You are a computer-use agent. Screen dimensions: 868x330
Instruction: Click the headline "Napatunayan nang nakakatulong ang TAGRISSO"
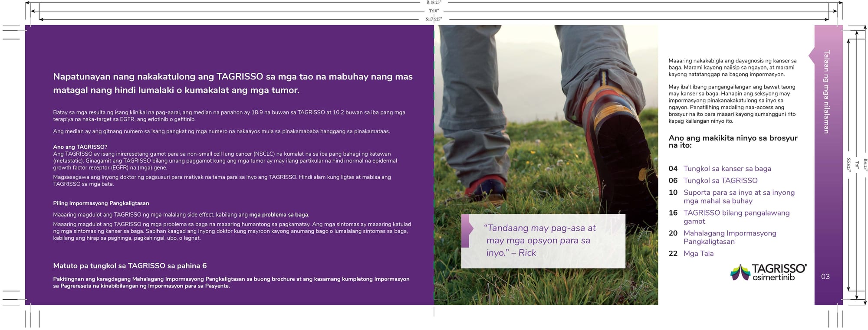(x=233, y=83)
